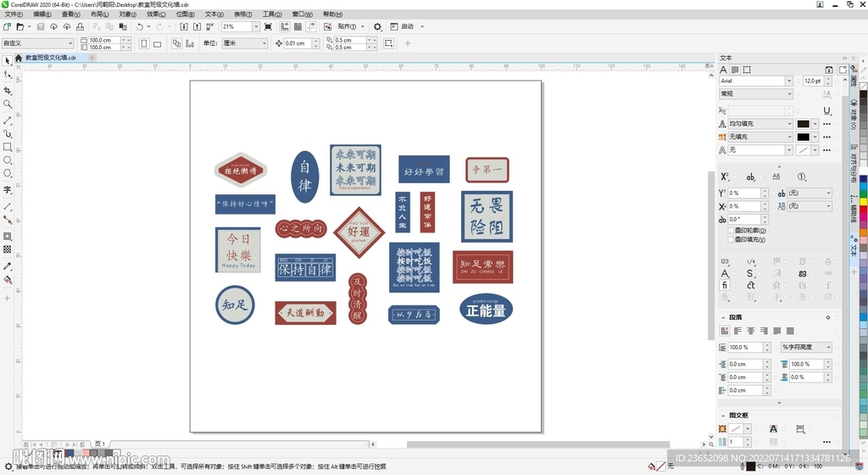The height and width of the screenshot is (475, 868).
Task: Click the Export icon
Action: pyautogui.click(x=197, y=26)
